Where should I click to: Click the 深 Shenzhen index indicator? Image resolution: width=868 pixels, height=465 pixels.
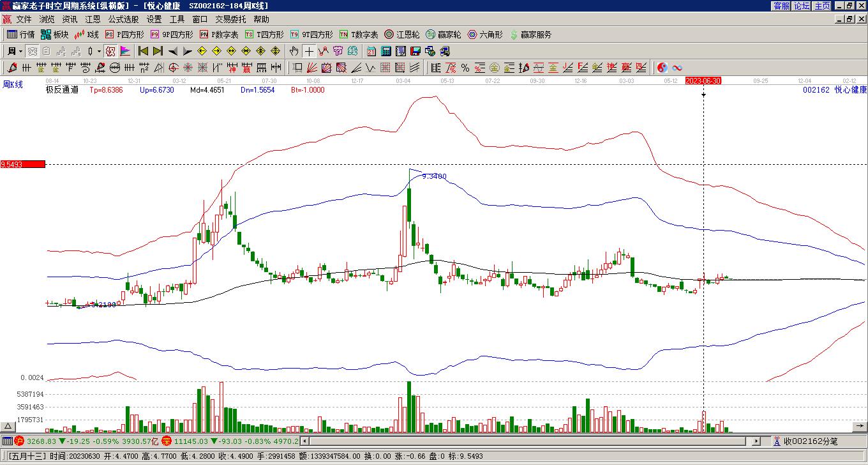coord(167,441)
